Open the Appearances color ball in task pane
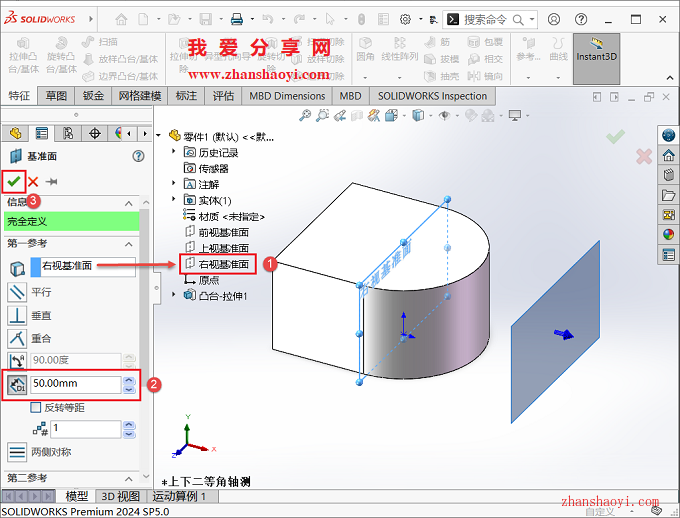Image resolution: width=680 pixels, height=518 pixels. tap(668, 235)
